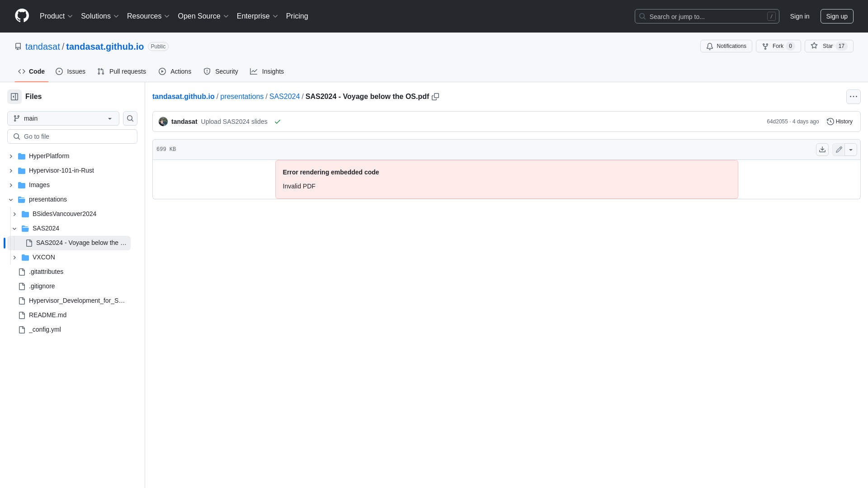This screenshot has width=868, height=488.
Task: Download the raw file via download icon
Action: [x=822, y=150]
